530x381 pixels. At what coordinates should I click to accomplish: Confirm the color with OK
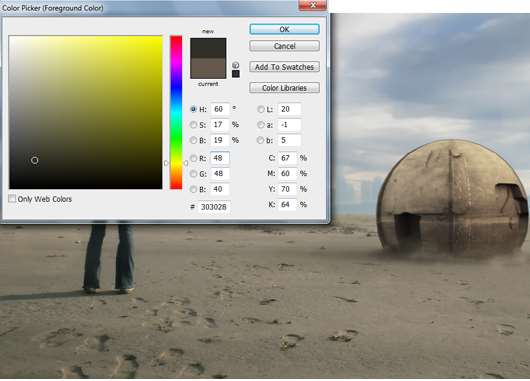click(284, 29)
